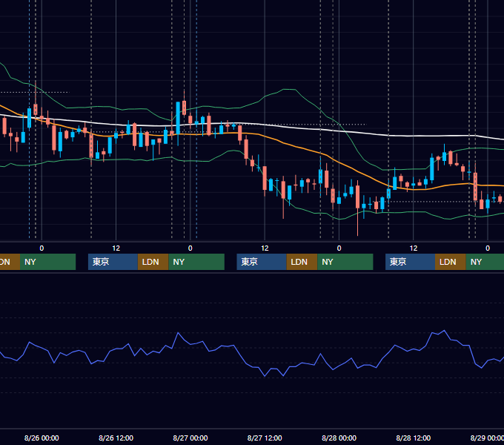Click the 8/27 00:00 date label
Viewport: 504px width, 445px height.
point(190,438)
